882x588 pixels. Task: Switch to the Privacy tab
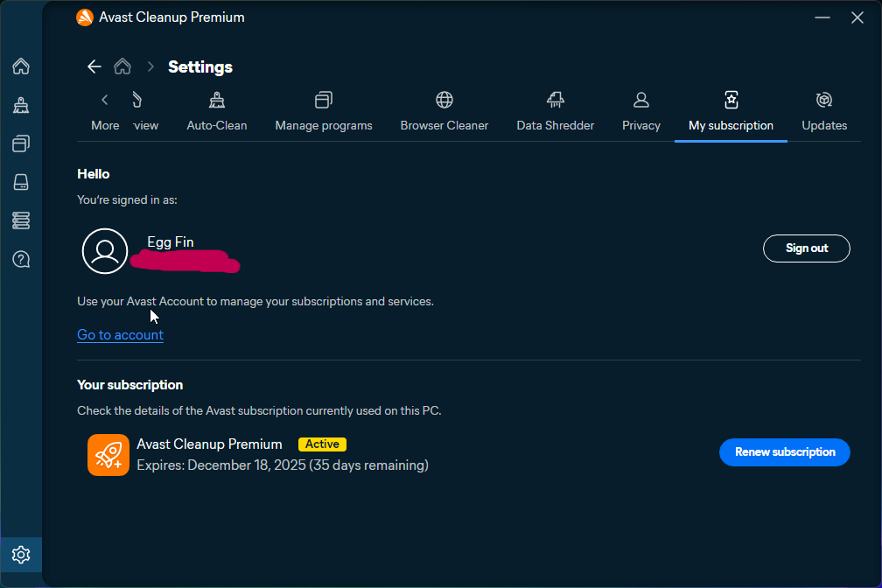[641, 112]
